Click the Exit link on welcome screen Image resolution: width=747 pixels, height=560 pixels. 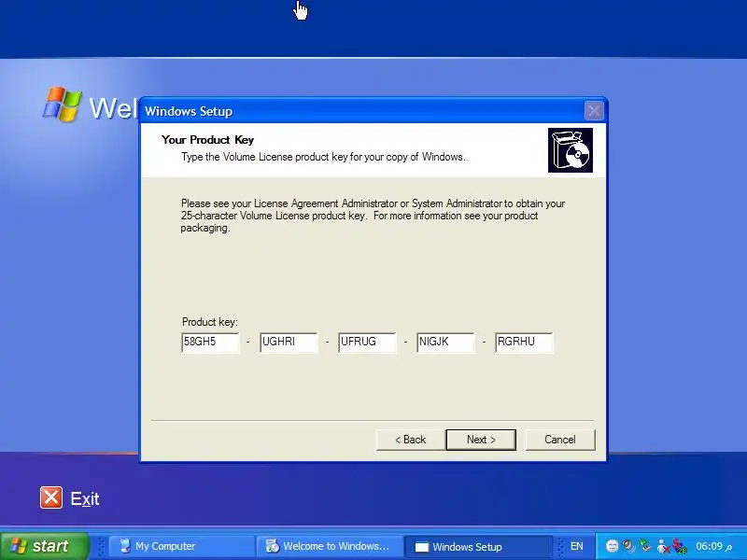point(85,498)
